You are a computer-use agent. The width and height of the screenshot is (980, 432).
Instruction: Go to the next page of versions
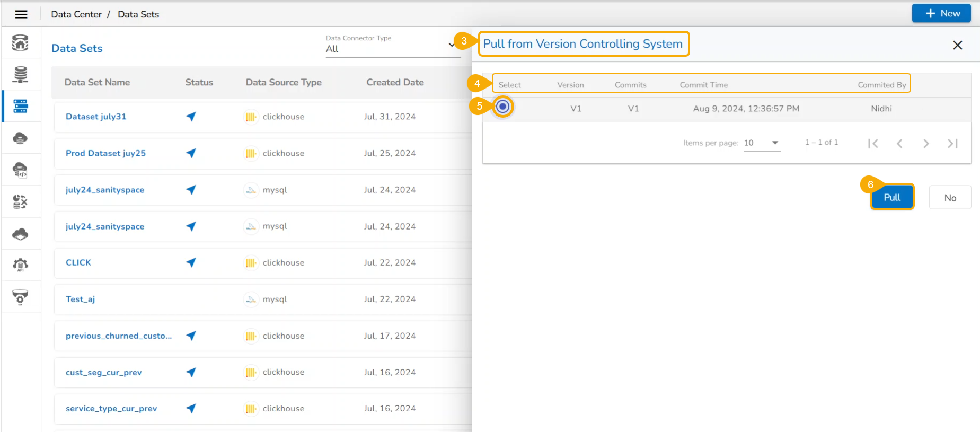pyautogui.click(x=926, y=144)
